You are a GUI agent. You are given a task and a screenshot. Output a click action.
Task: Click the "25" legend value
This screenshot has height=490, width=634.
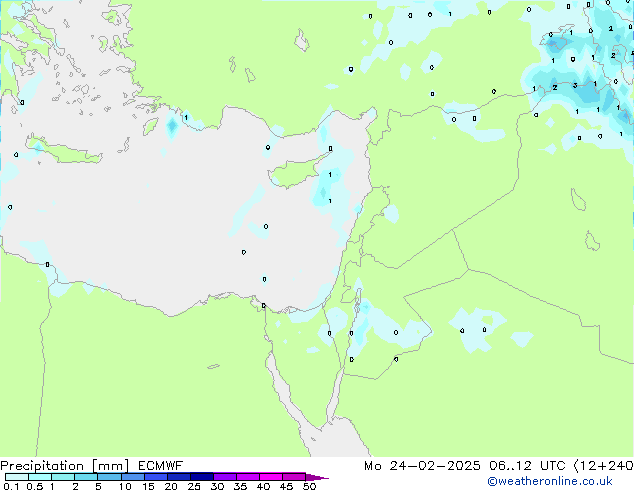(194, 486)
